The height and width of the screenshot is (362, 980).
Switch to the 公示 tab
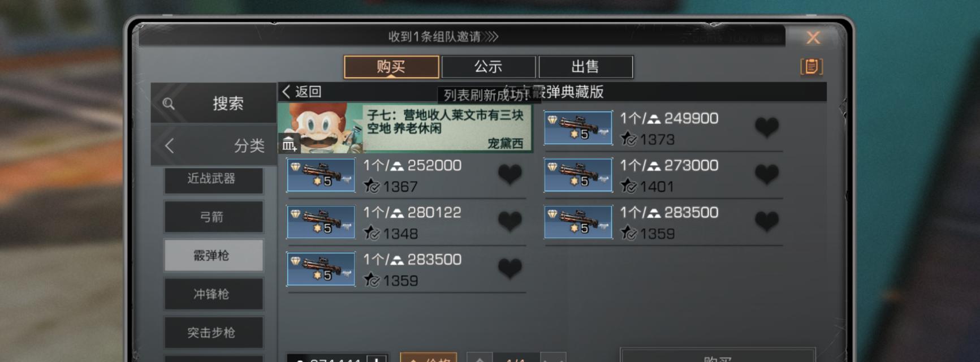(488, 67)
